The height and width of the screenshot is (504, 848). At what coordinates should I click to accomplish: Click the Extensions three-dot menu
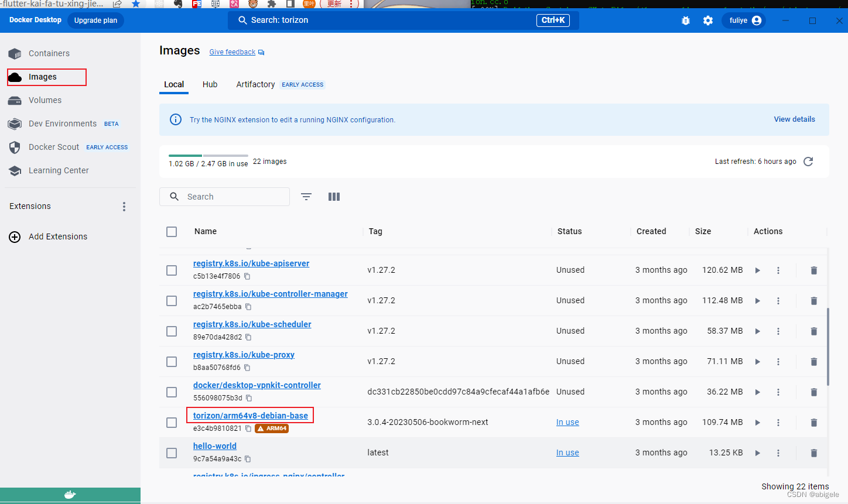(x=124, y=207)
